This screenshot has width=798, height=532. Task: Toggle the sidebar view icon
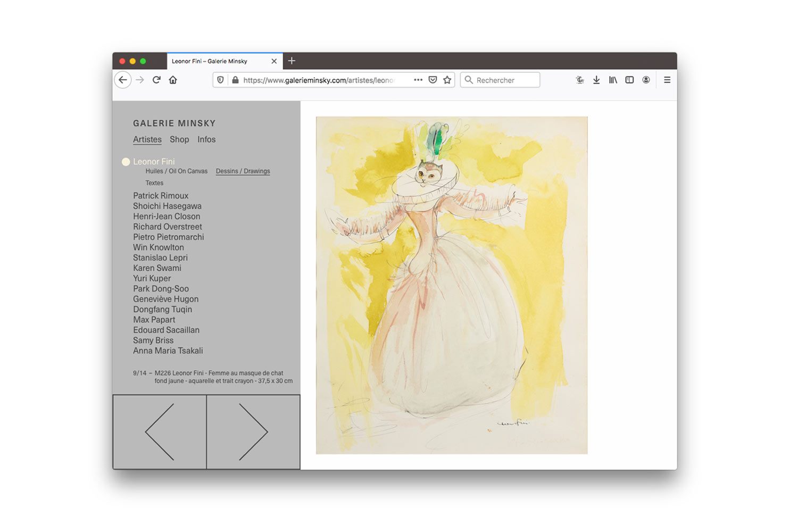[x=629, y=80]
